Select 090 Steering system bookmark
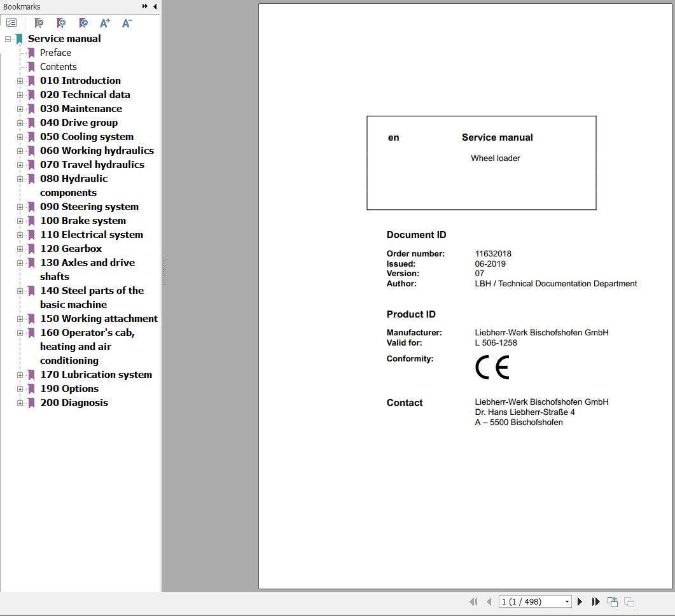 89,207
